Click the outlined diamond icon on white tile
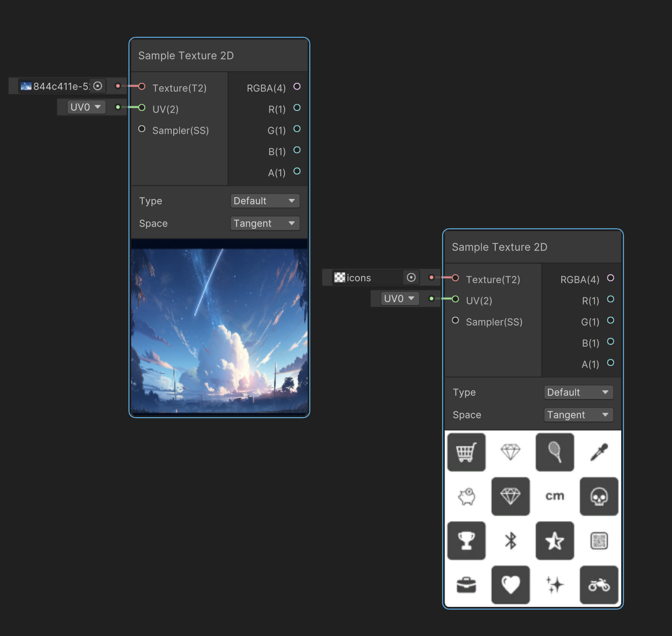The width and height of the screenshot is (672, 636). pos(510,452)
